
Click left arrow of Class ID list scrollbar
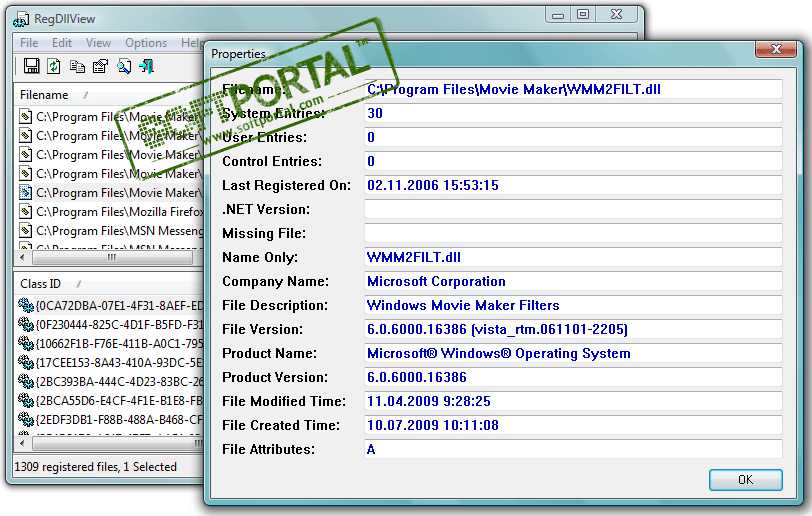(x=22, y=443)
